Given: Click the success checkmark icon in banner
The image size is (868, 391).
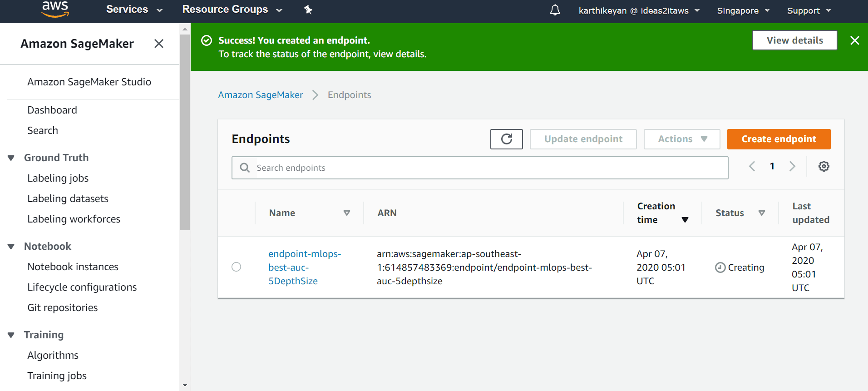Looking at the screenshot, I should point(207,40).
